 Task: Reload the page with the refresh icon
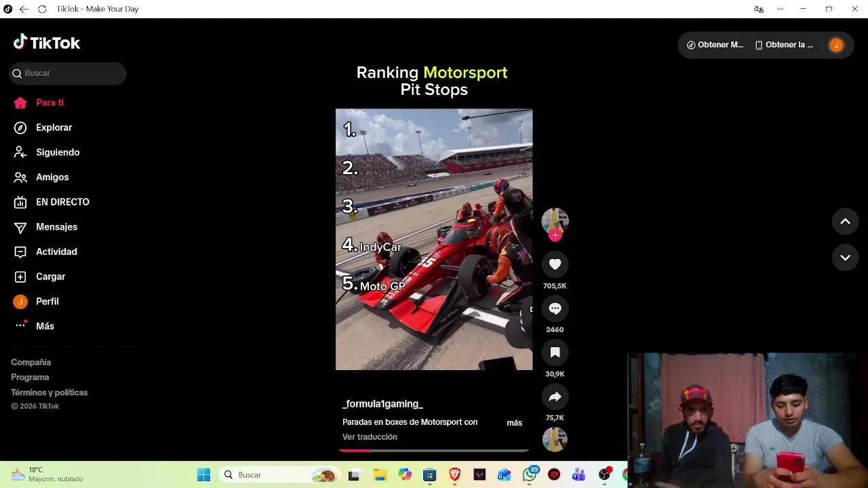click(x=42, y=9)
